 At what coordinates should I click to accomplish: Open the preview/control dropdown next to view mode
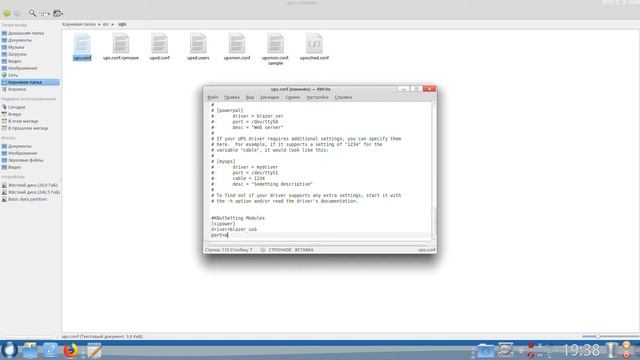coord(58,13)
